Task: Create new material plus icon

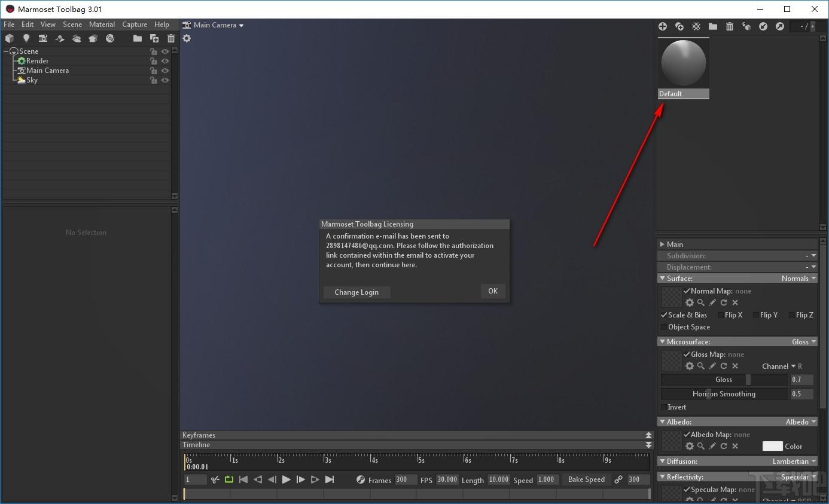Action: coord(663,26)
